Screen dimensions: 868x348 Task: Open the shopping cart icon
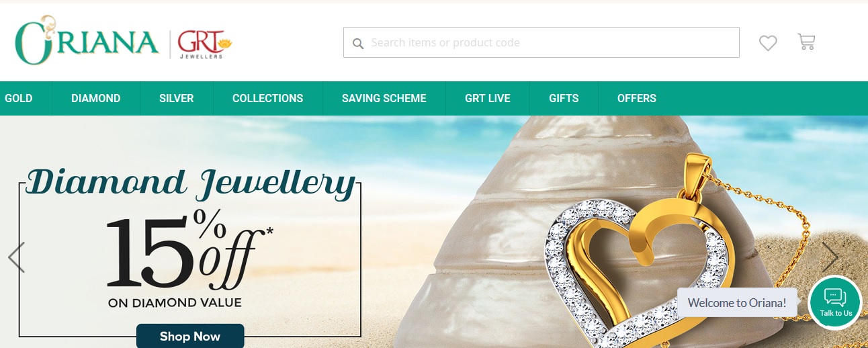pos(806,42)
